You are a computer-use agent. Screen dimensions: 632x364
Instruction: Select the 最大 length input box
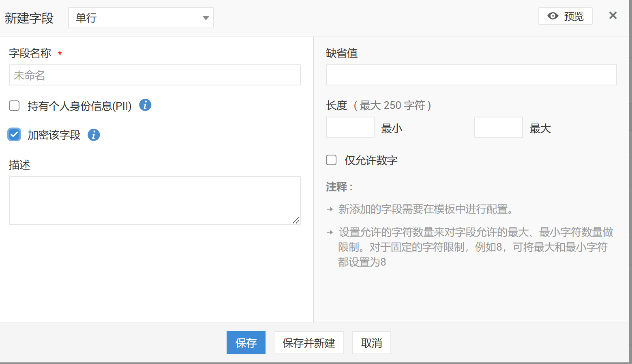[x=498, y=127]
